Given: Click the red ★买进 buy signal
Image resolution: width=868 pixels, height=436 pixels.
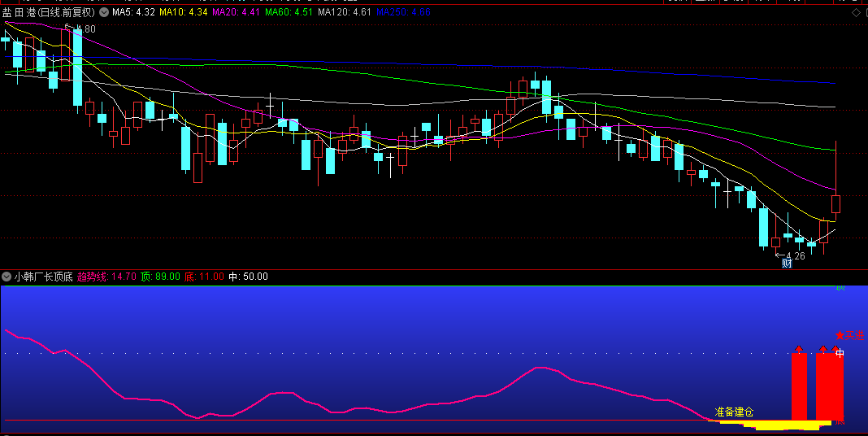Looking at the screenshot, I should coord(848,335).
